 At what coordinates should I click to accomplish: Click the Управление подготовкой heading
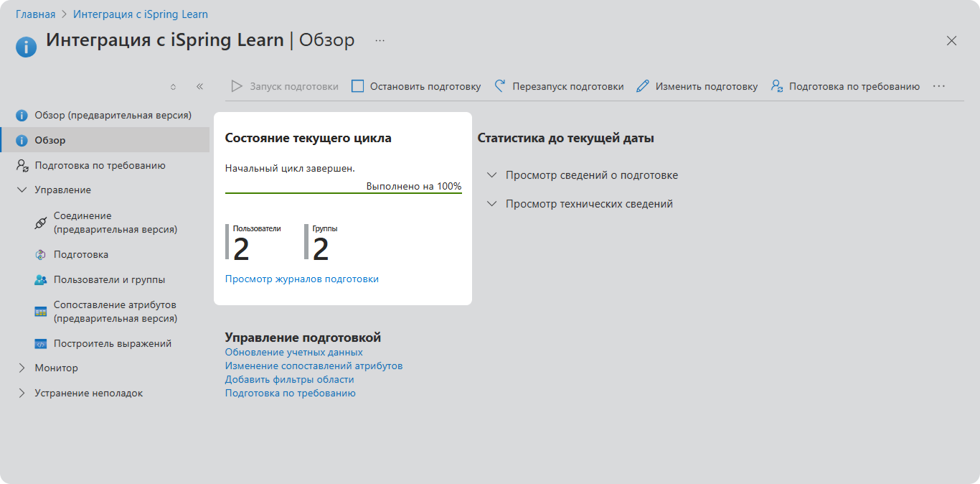click(x=303, y=338)
